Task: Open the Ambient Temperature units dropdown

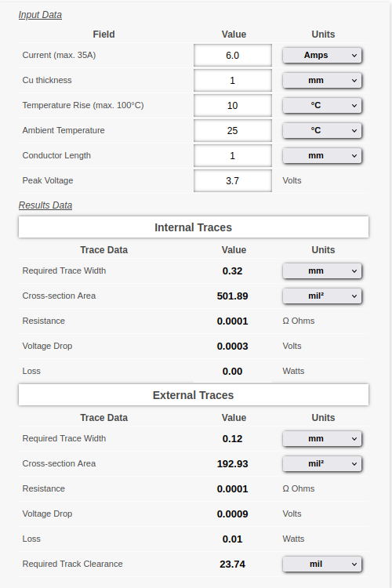Action: (322, 130)
